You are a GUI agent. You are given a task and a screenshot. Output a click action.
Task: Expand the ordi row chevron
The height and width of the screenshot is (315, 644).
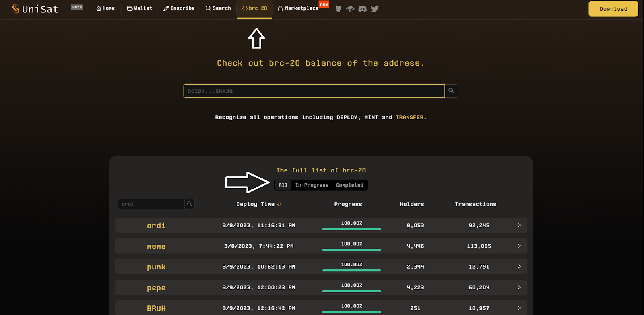point(519,225)
